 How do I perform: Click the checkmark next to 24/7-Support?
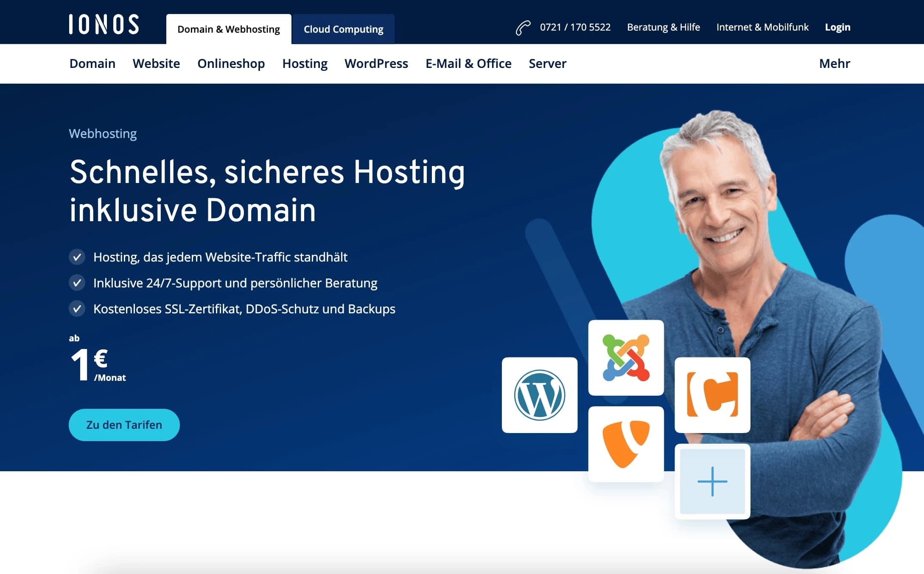77,283
